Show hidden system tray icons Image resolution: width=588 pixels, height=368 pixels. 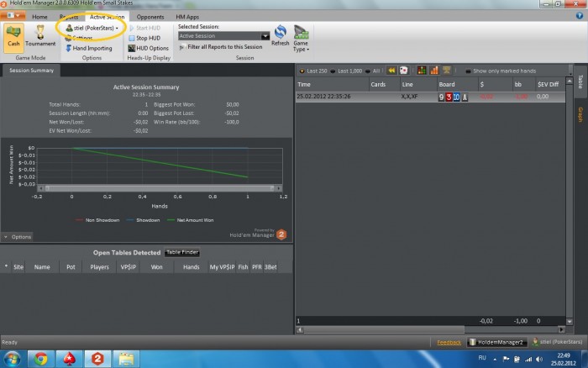495,360
